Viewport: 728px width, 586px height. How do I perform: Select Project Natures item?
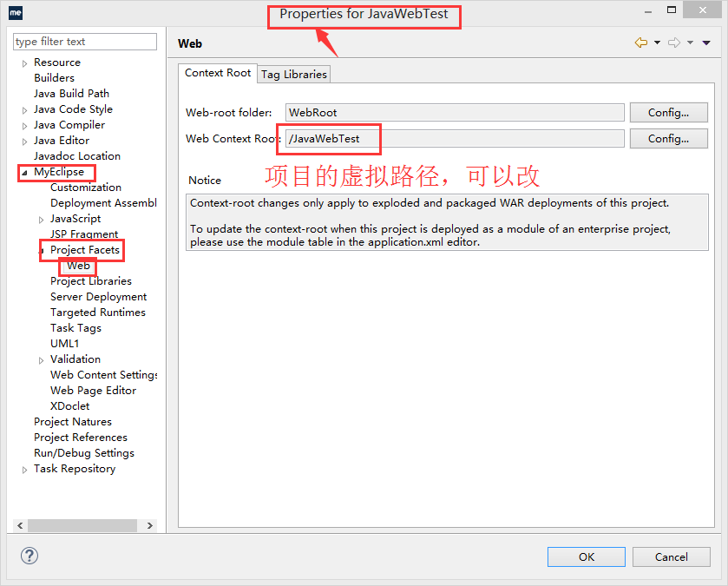pyautogui.click(x=73, y=422)
